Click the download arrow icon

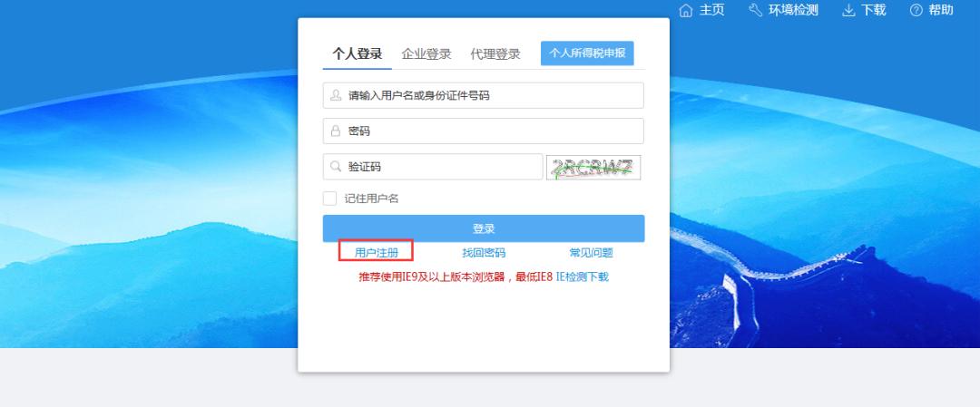click(x=848, y=11)
